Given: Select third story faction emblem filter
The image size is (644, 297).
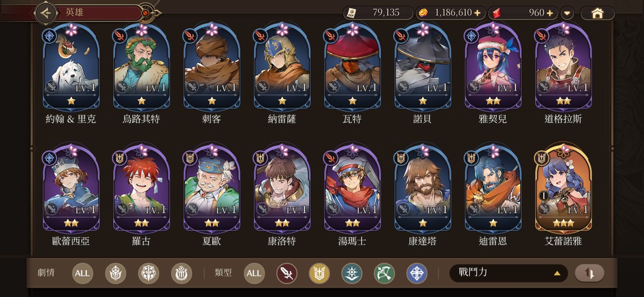Looking at the screenshot, I should point(181,273).
